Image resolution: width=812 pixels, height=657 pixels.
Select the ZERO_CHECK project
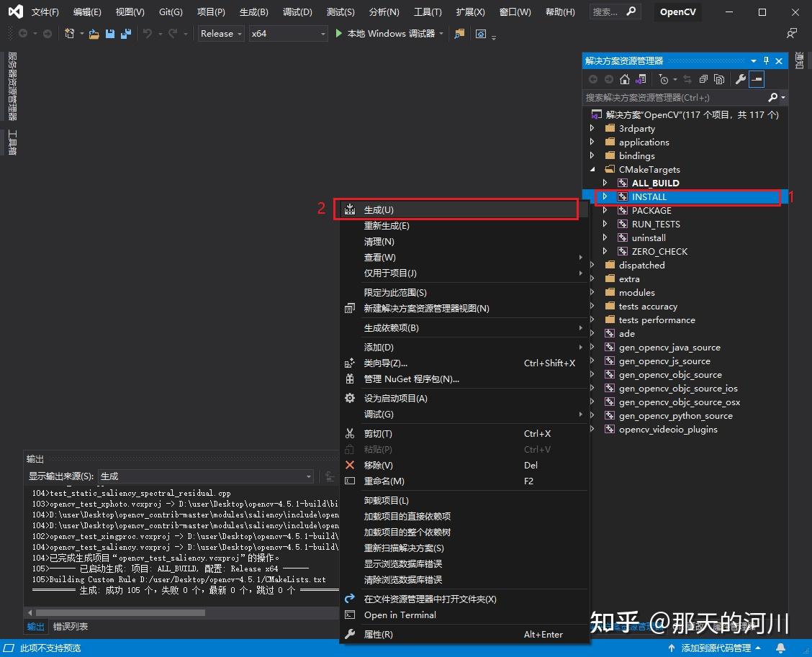click(659, 251)
